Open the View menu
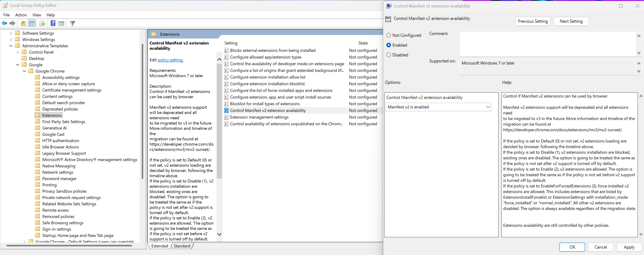This screenshot has height=255, width=644. pos(37,15)
